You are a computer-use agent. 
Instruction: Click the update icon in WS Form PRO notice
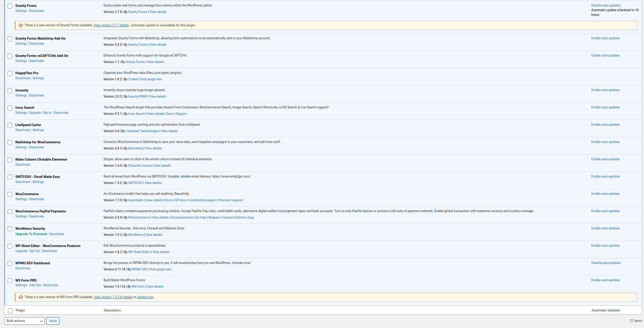click(21, 297)
